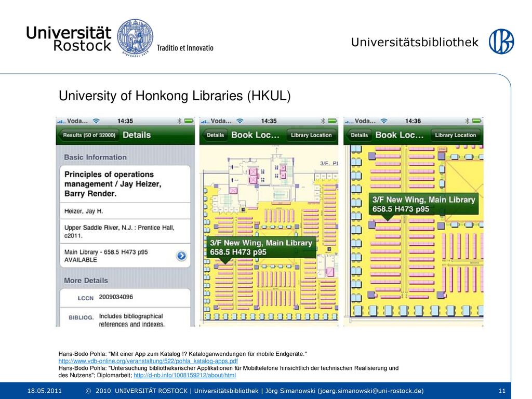This screenshot has height=399, width=532.
Task: Click the '3/F. PL' floor label on the map
Action: (x=329, y=163)
